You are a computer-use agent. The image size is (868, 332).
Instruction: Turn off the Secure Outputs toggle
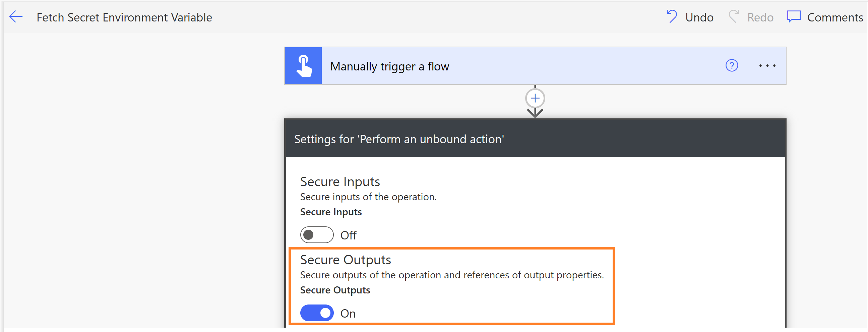point(317,313)
